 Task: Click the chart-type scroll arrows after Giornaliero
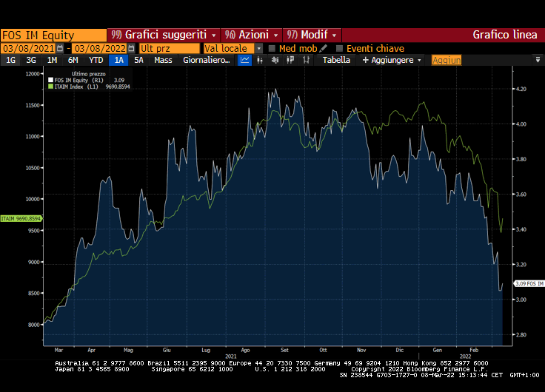(233, 60)
